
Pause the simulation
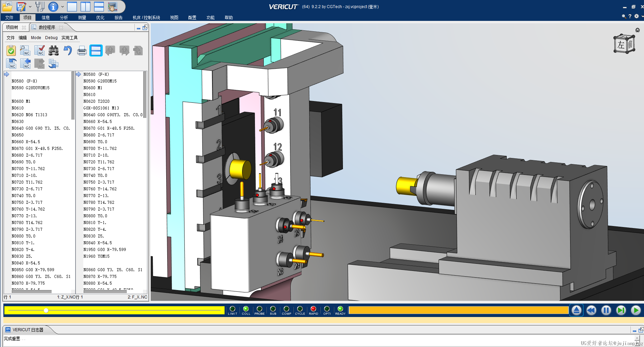click(x=606, y=310)
